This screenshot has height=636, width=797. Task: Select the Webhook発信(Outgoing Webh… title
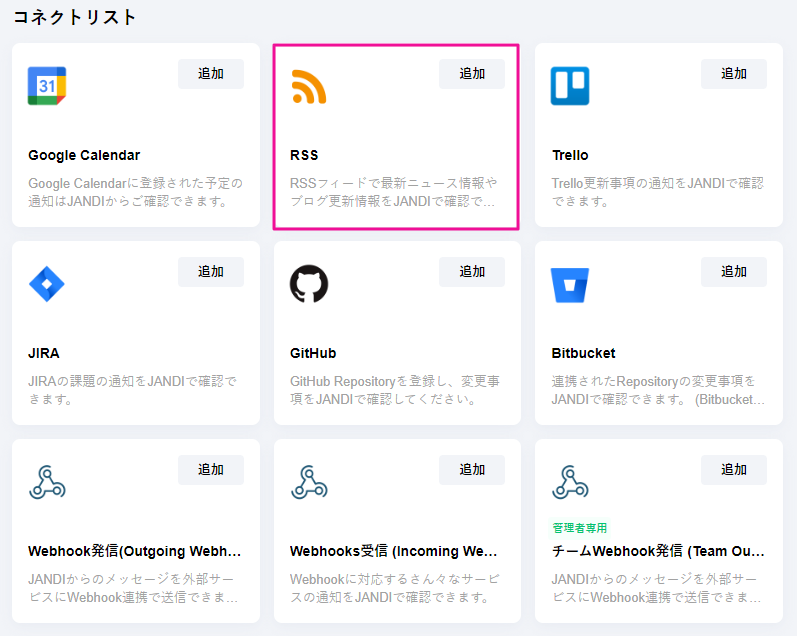click(135, 551)
